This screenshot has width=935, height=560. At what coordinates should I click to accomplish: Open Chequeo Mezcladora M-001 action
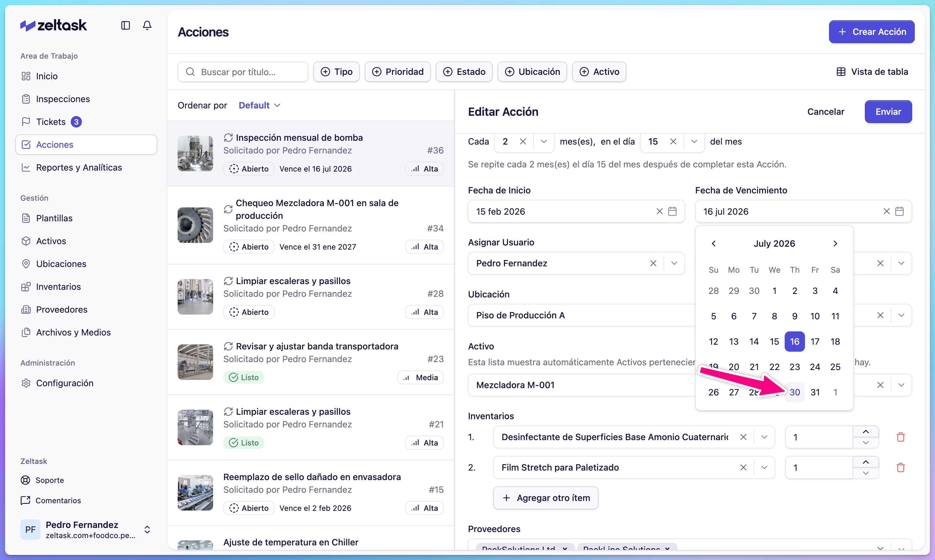pos(311,225)
